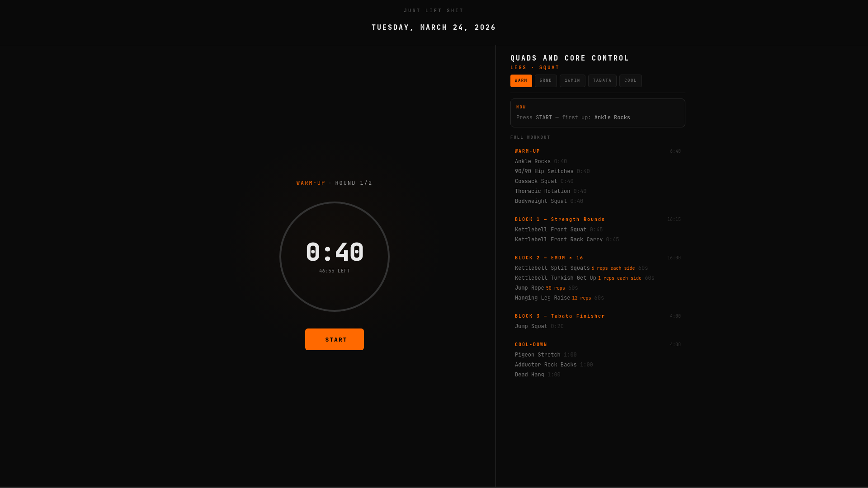Jump to the TABATA tab
This screenshot has height=488, width=868.
pos(602,81)
